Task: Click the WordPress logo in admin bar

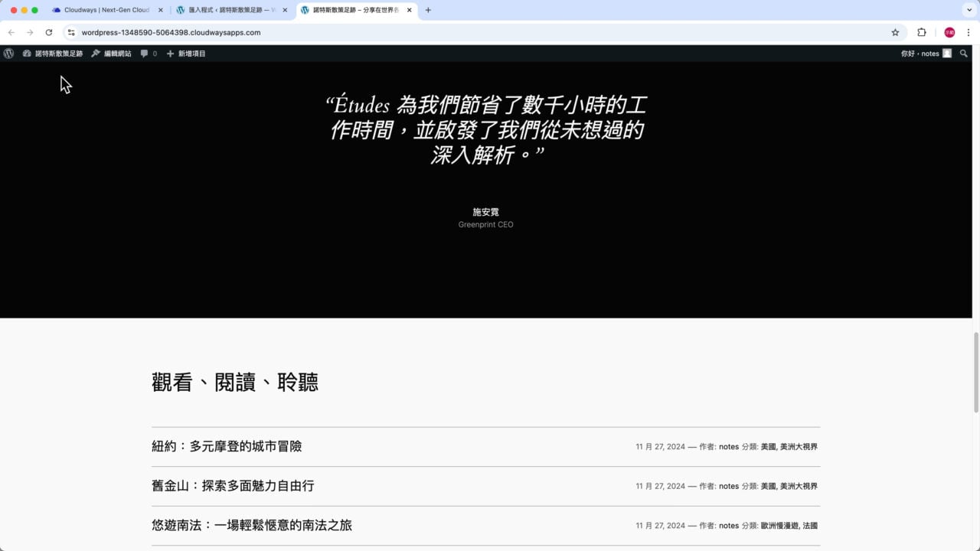Action: (x=8, y=54)
